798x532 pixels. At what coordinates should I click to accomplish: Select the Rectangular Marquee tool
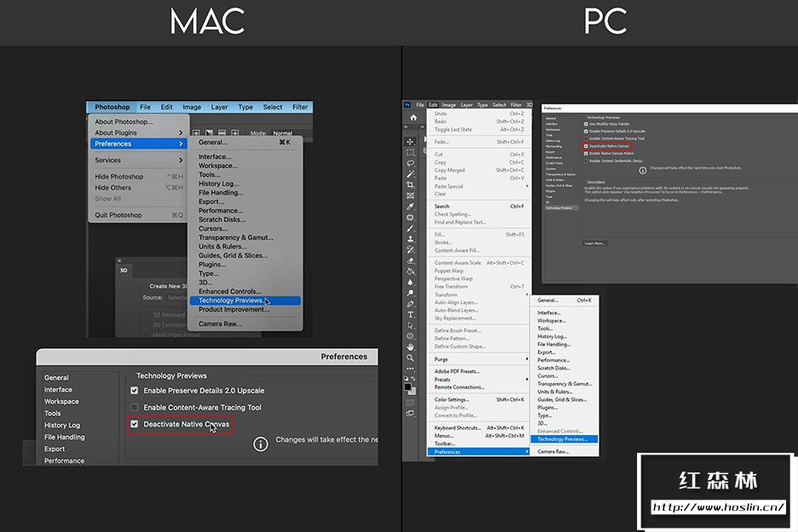tap(410, 152)
